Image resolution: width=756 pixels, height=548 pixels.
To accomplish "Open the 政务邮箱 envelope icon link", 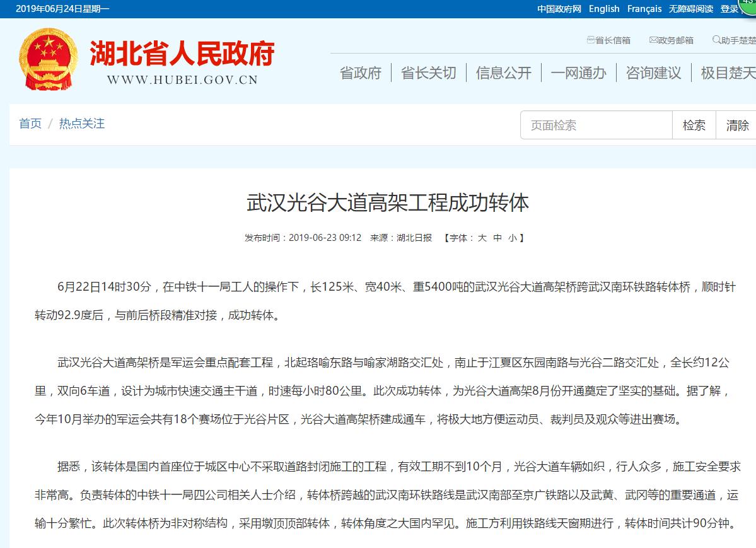I will coord(654,40).
